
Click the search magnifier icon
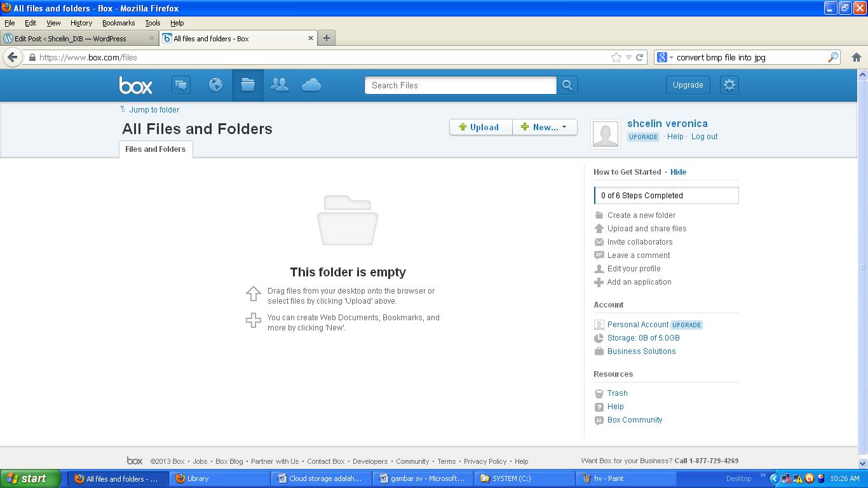(567, 85)
